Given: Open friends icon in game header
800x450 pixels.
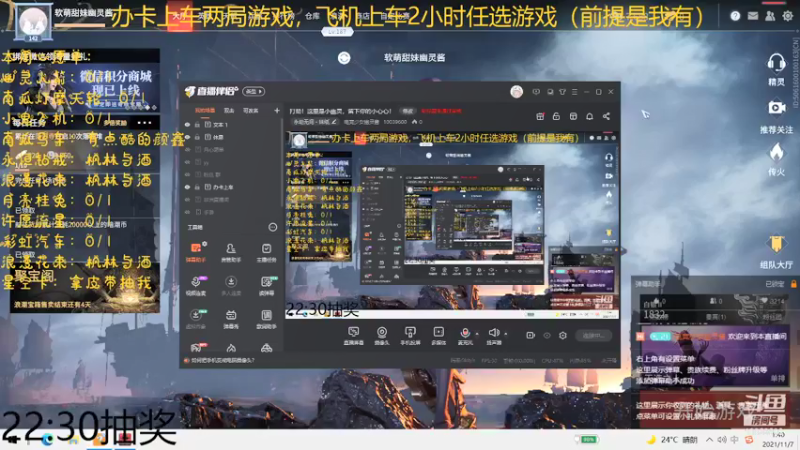Looking at the screenshot, I should (x=770, y=16).
